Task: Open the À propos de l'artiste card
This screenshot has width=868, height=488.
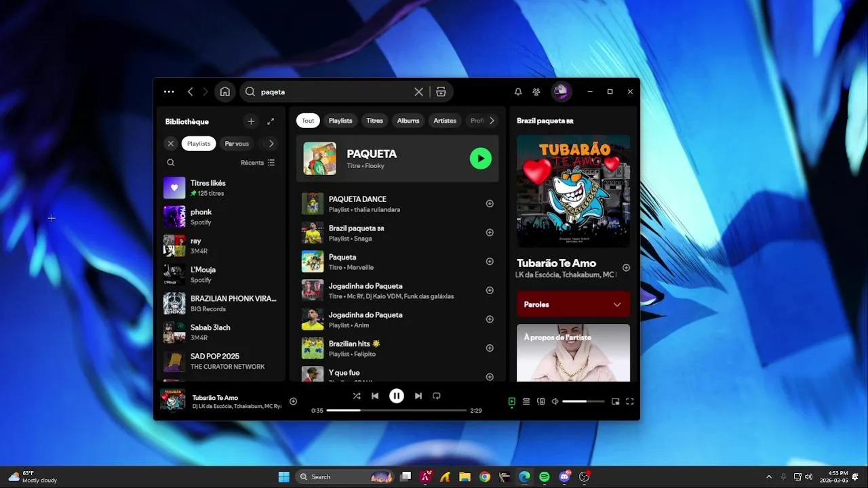Action: [573, 353]
